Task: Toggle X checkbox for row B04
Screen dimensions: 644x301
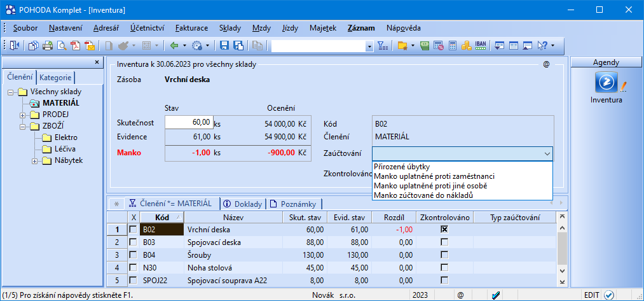Action: 133,255
